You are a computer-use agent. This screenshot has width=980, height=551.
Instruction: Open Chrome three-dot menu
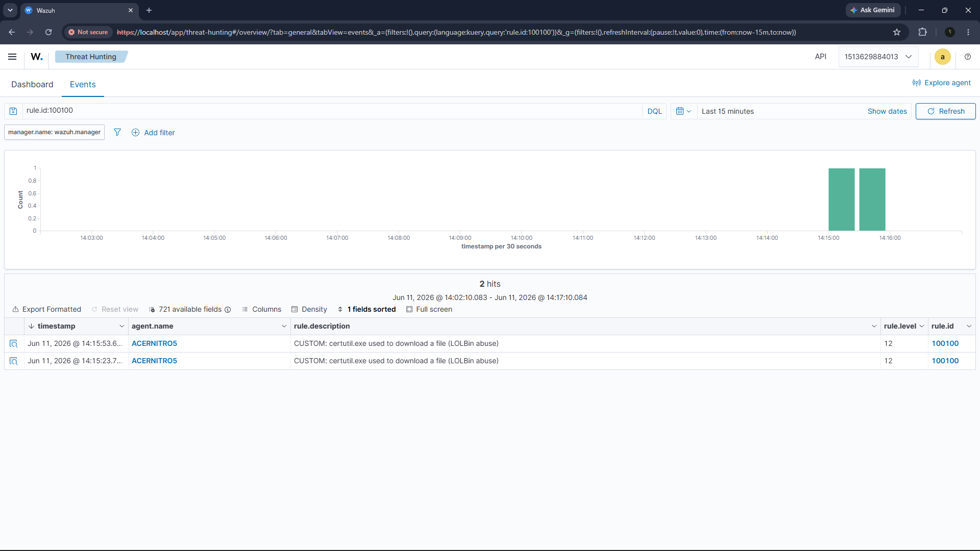pos(968,32)
